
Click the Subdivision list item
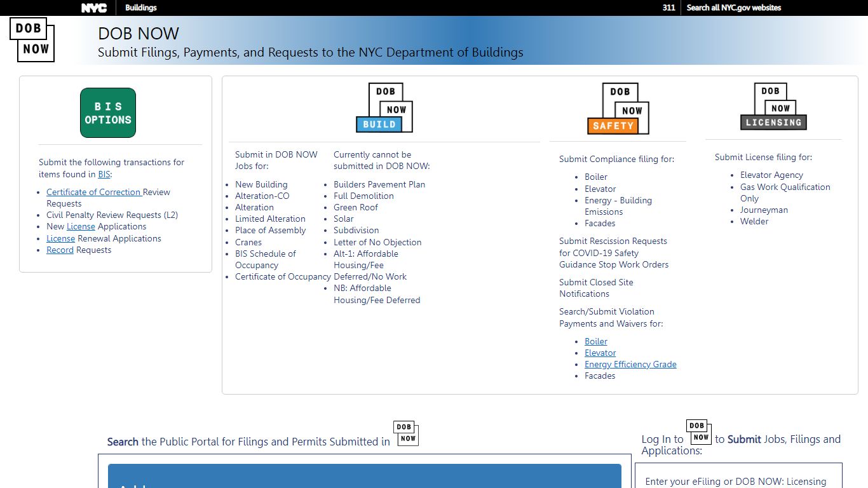pyautogui.click(x=356, y=230)
